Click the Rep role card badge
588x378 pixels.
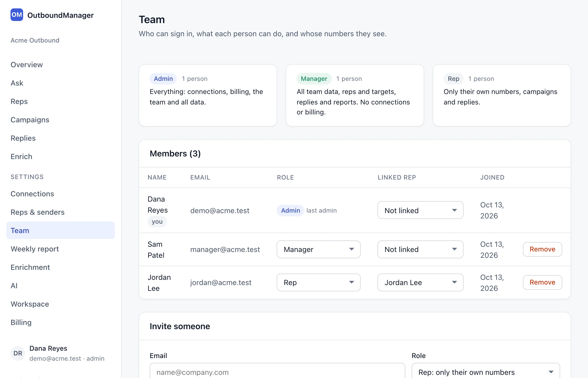click(453, 79)
